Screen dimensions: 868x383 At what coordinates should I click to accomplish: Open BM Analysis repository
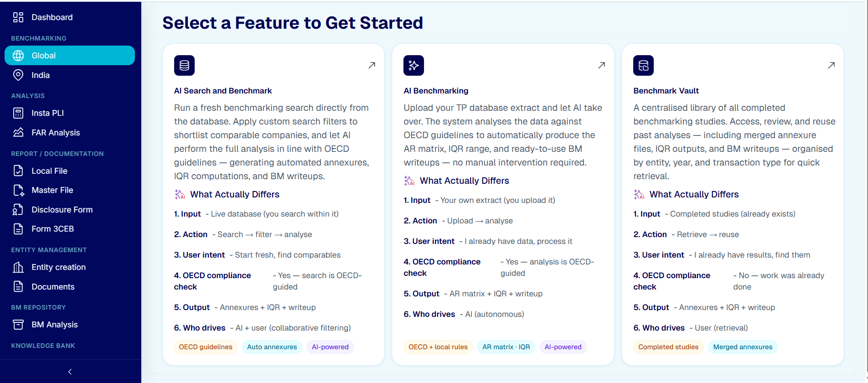coord(70,325)
